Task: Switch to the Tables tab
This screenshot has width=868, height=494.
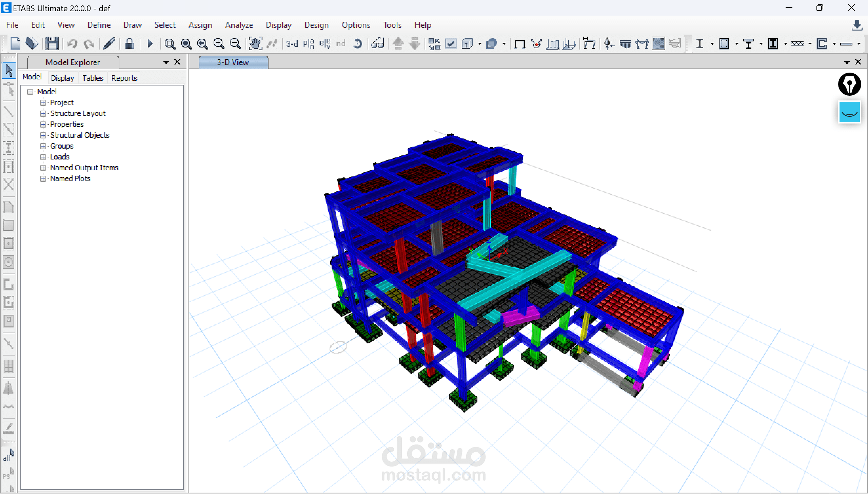Action: tap(93, 78)
